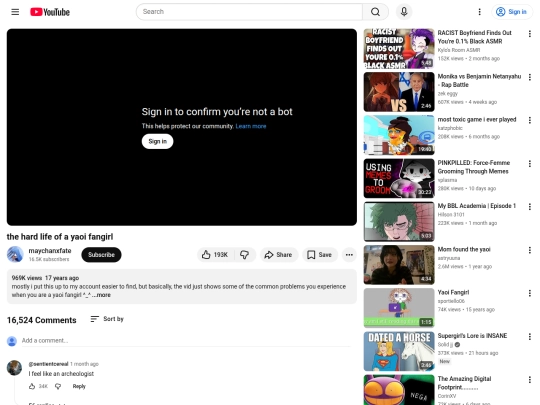The width and height of the screenshot is (540, 405).
Task: Share the video
Action: [x=279, y=255]
